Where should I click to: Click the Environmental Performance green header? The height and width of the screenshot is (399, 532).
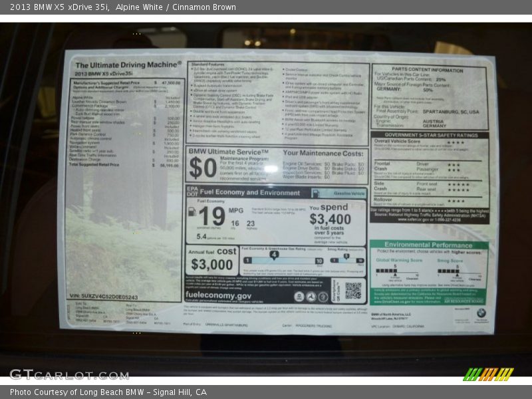pyautogui.click(x=428, y=245)
